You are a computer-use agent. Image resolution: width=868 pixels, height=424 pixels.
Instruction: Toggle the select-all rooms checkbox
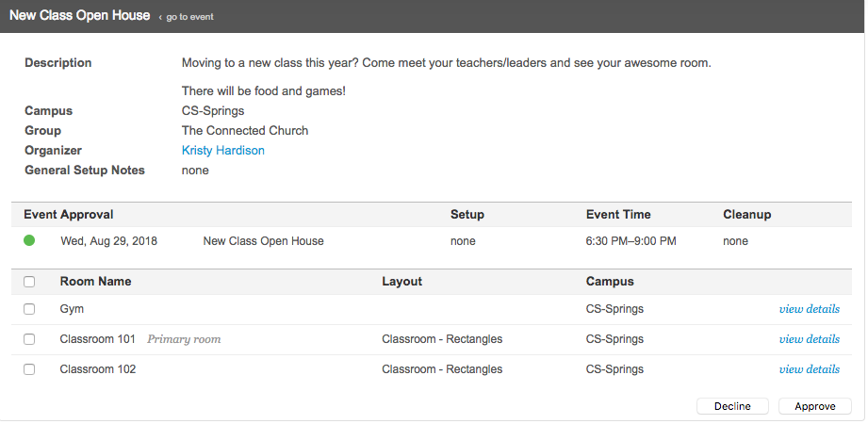click(x=29, y=282)
